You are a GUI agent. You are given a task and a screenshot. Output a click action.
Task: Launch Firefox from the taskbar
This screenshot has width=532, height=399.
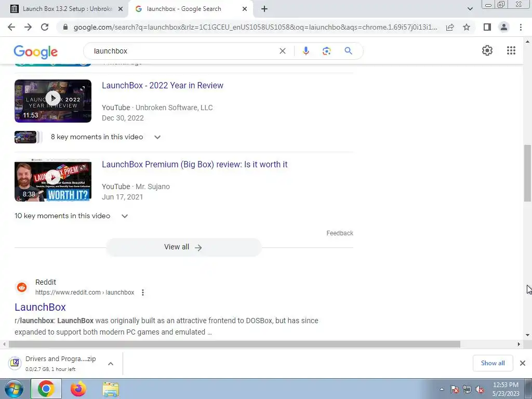78,389
